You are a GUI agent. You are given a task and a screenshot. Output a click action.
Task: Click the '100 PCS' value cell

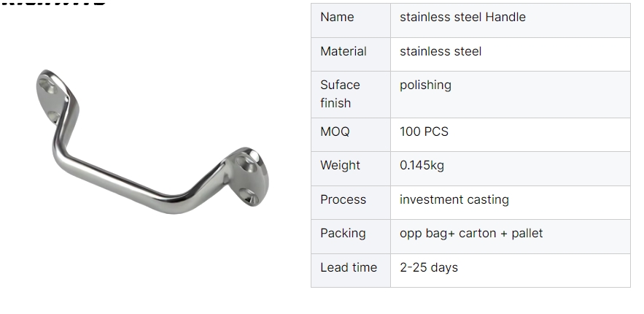tap(510, 135)
